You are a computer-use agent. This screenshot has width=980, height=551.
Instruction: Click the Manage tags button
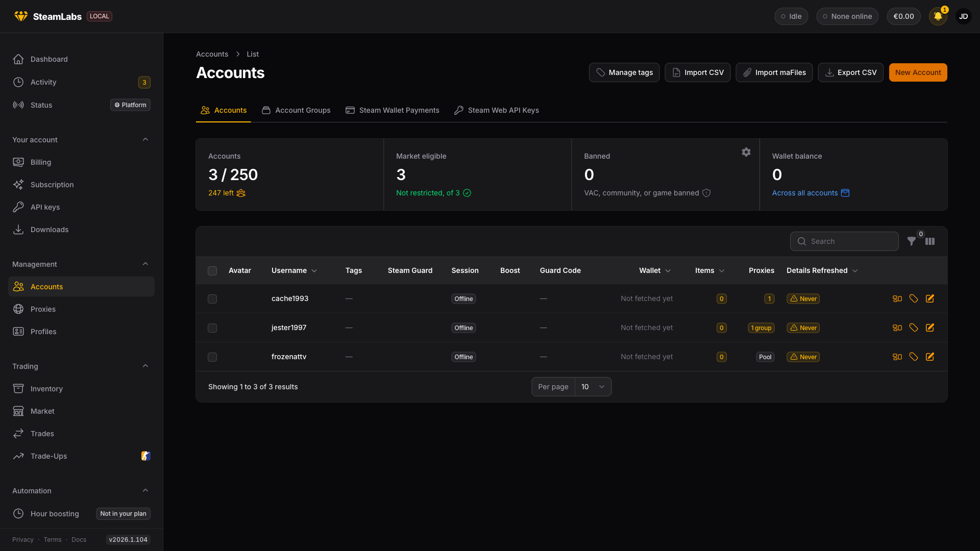624,72
